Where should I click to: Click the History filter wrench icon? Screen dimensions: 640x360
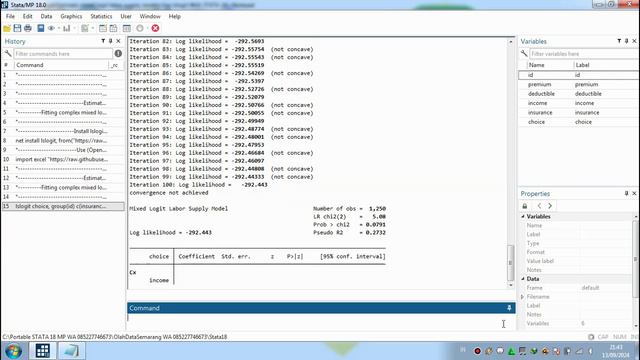coord(8,53)
